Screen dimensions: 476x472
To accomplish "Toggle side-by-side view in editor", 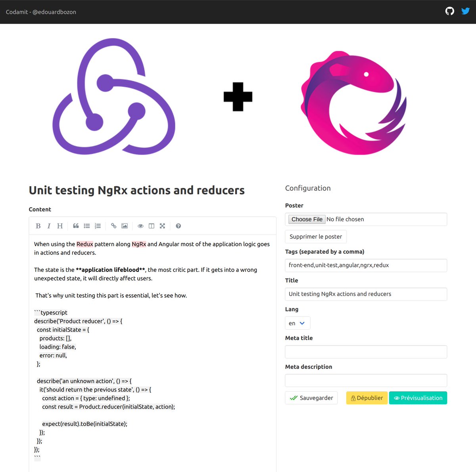I will 152,226.
